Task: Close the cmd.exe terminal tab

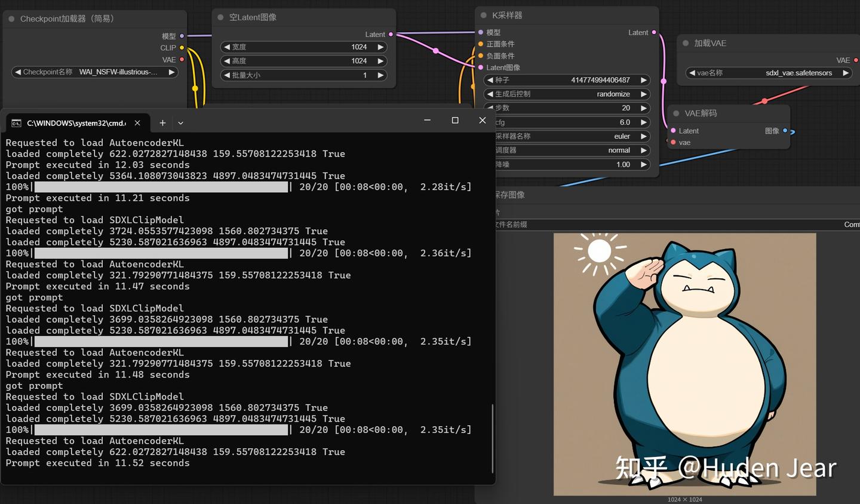Action: pos(137,123)
